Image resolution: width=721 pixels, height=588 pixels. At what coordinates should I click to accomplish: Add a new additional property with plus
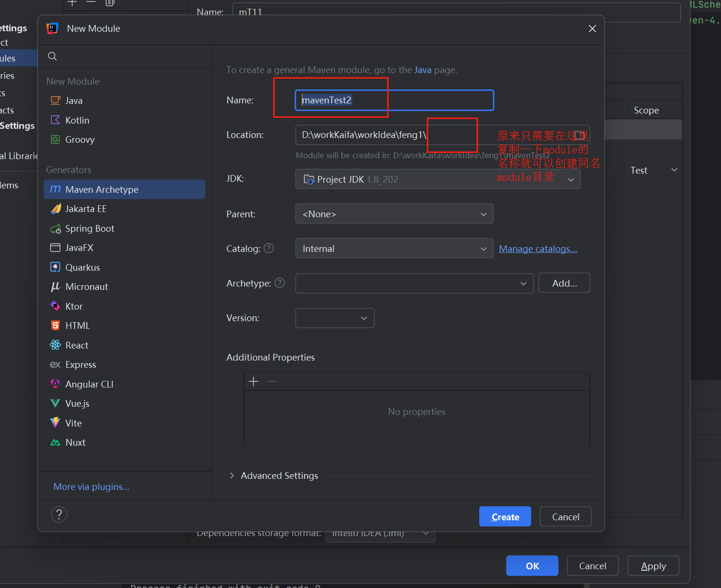[x=253, y=381]
